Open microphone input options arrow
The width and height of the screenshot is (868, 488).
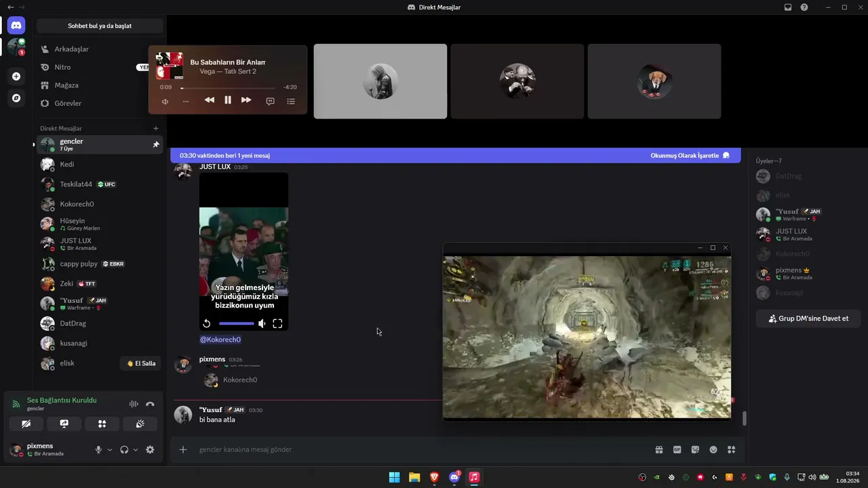(110, 449)
